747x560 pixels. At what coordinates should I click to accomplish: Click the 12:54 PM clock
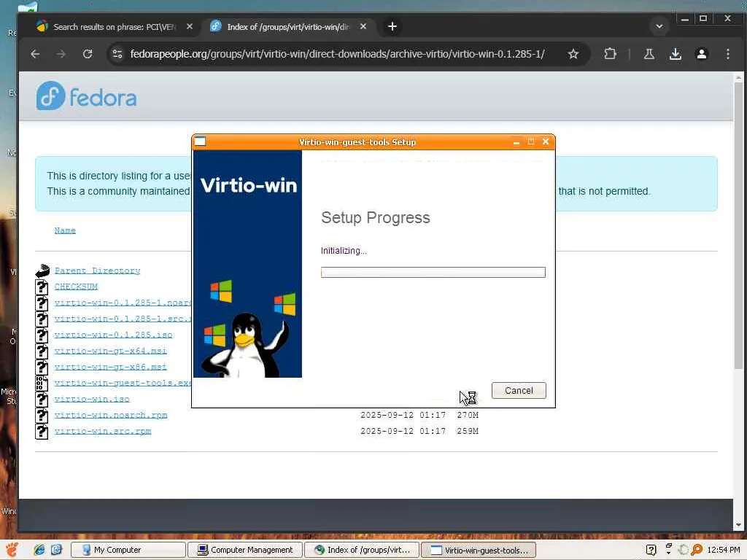click(x=723, y=550)
